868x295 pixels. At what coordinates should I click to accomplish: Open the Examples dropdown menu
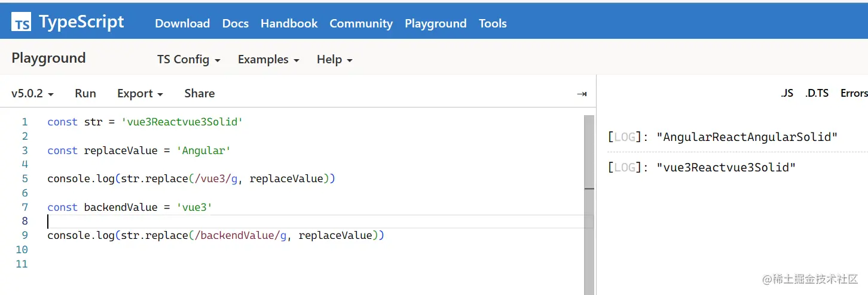268,60
